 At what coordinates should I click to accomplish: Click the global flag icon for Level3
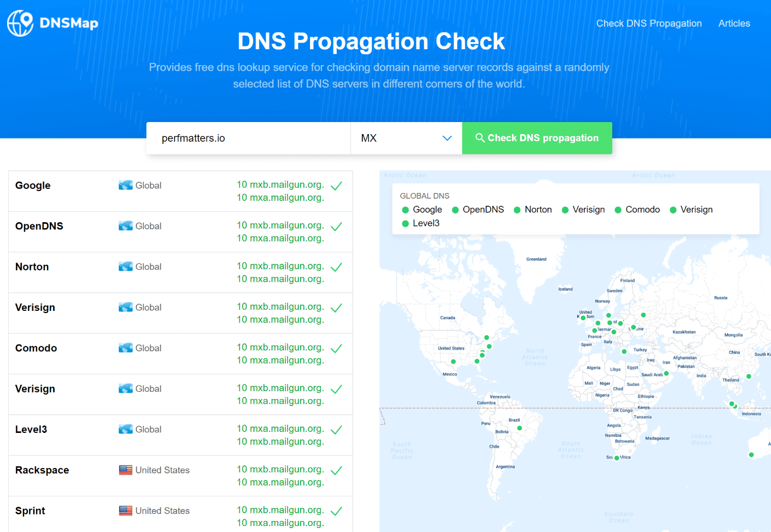click(x=126, y=429)
